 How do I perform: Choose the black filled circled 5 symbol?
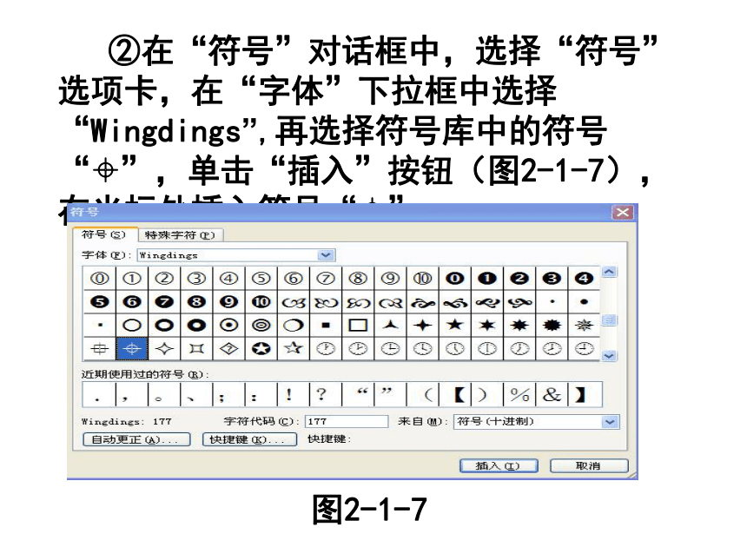coord(100,302)
